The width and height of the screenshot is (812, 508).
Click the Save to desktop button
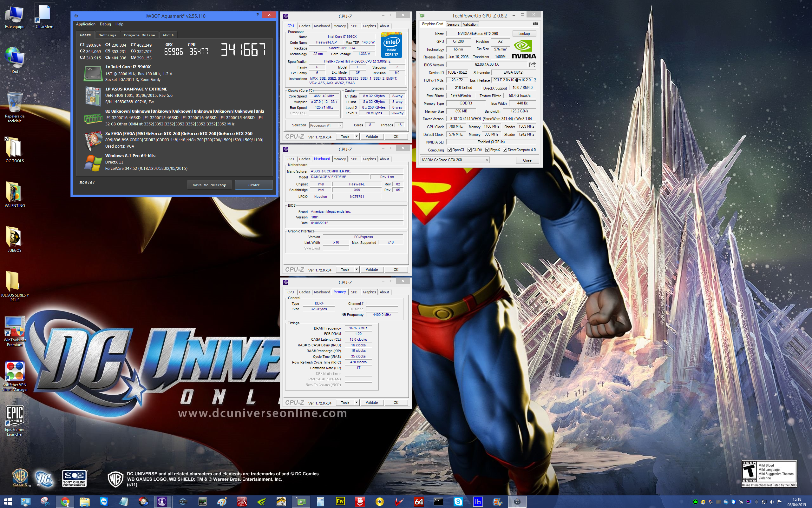[x=209, y=185]
